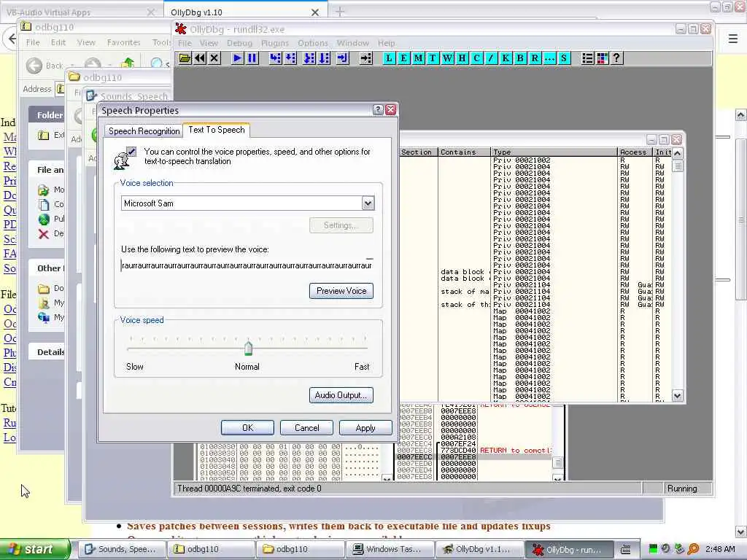747x560 pixels.
Task: Click the Back button in odbg110 Explorer window
Action: [44, 65]
